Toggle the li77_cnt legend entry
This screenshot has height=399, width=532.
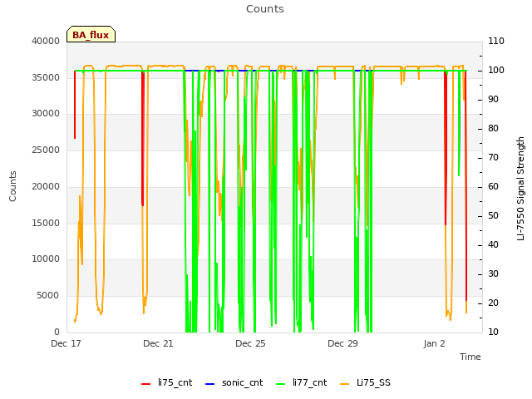301,383
